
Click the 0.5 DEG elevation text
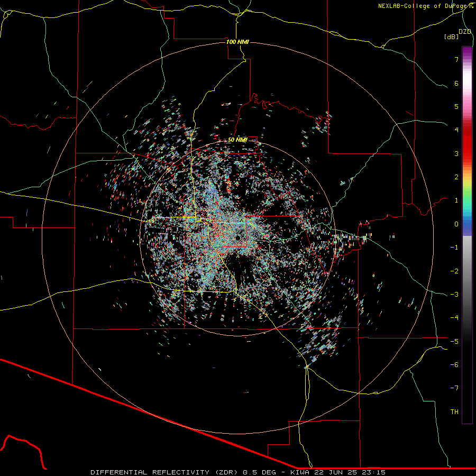[x=260, y=472]
